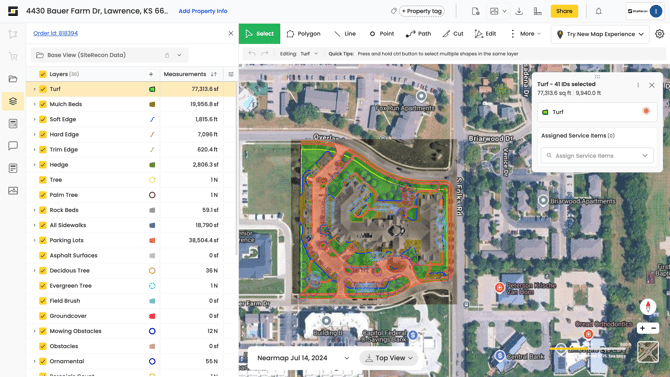
Task: Open the More tools menu
Action: coord(526,34)
